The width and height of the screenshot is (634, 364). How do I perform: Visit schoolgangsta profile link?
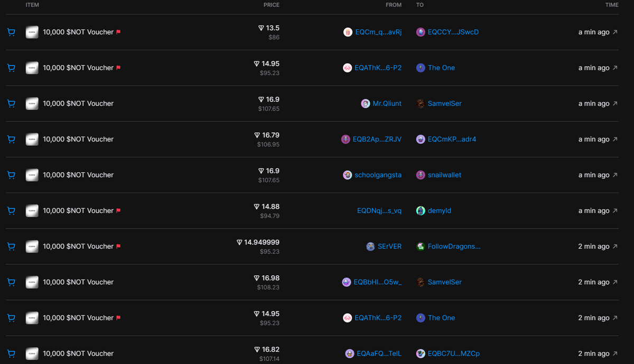[378, 175]
